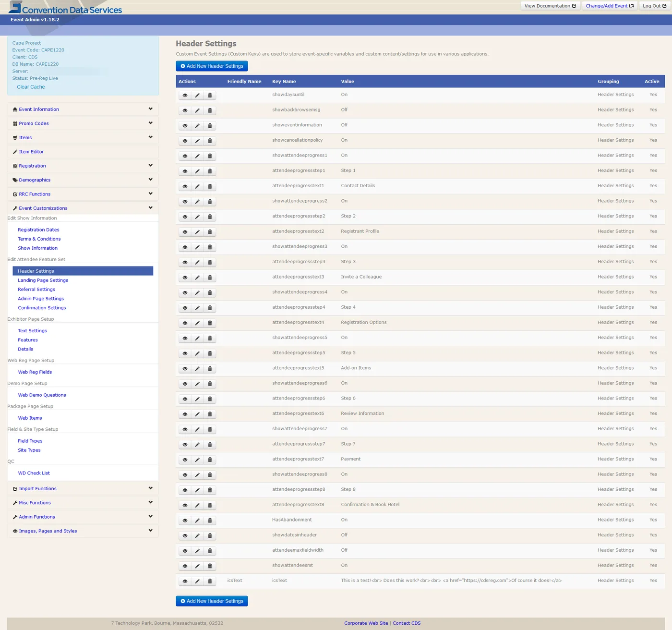
Task: Expand Misc Functions section
Action: coord(83,503)
